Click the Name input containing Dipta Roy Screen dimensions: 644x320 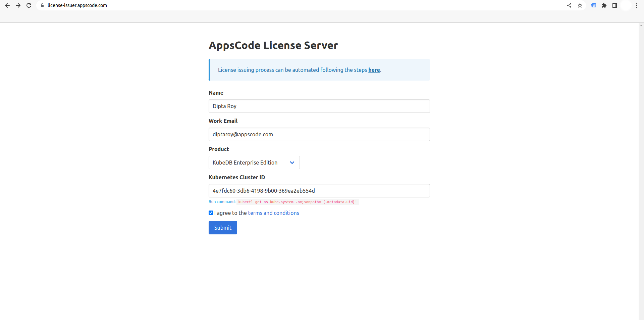[x=319, y=106]
